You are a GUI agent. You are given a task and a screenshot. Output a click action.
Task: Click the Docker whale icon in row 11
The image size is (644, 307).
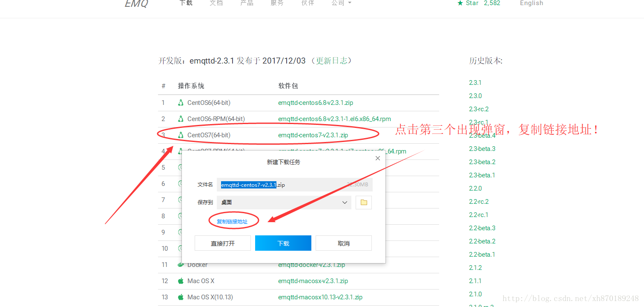click(181, 265)
